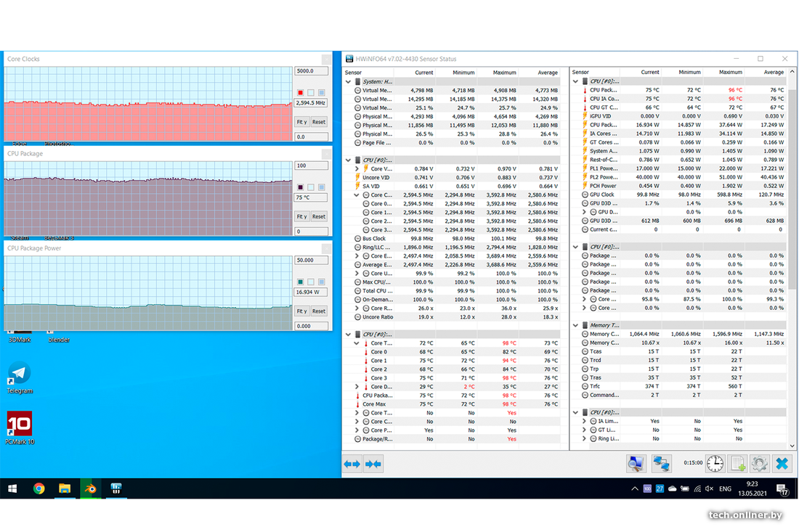The width and height of the screenshot is (799, 532).
Task: Click the red color swatch in Core Clocks
Action: (x=301, y=93)
